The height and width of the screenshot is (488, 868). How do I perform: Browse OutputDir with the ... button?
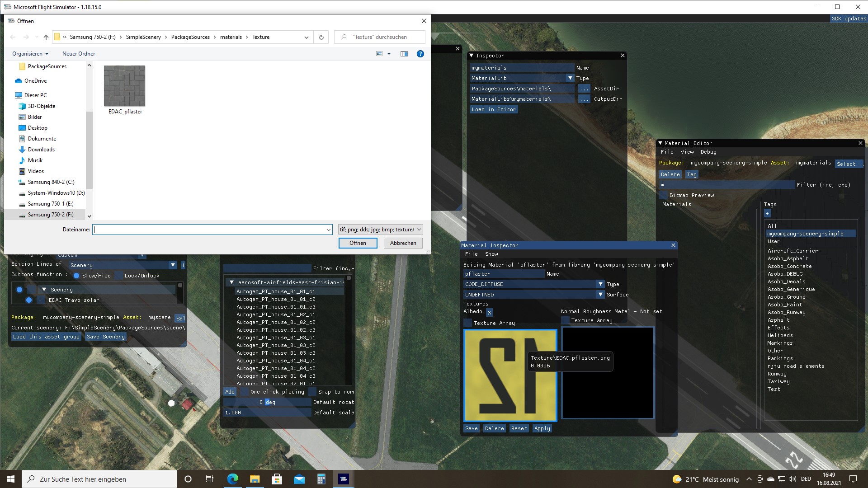coord(584,99)
